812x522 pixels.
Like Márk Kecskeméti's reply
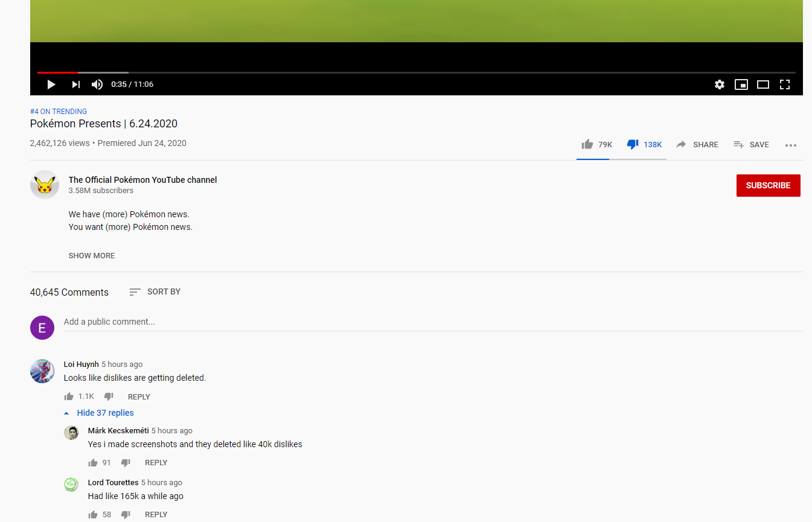[x=93, y=463]
